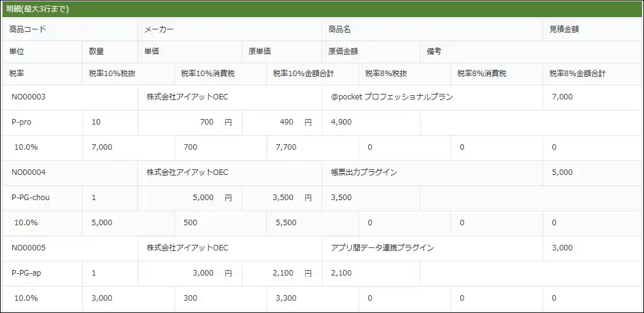Click the アプリ間データ連携プラグイン product name field
Viewport: 644px width, 313px height.
pyautogui.click(x=382, y=248)
